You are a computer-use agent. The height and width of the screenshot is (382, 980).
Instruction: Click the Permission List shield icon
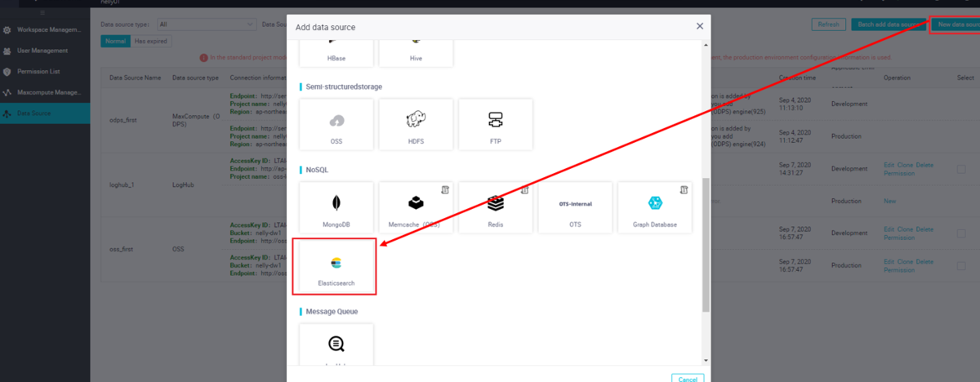point(8,72)
